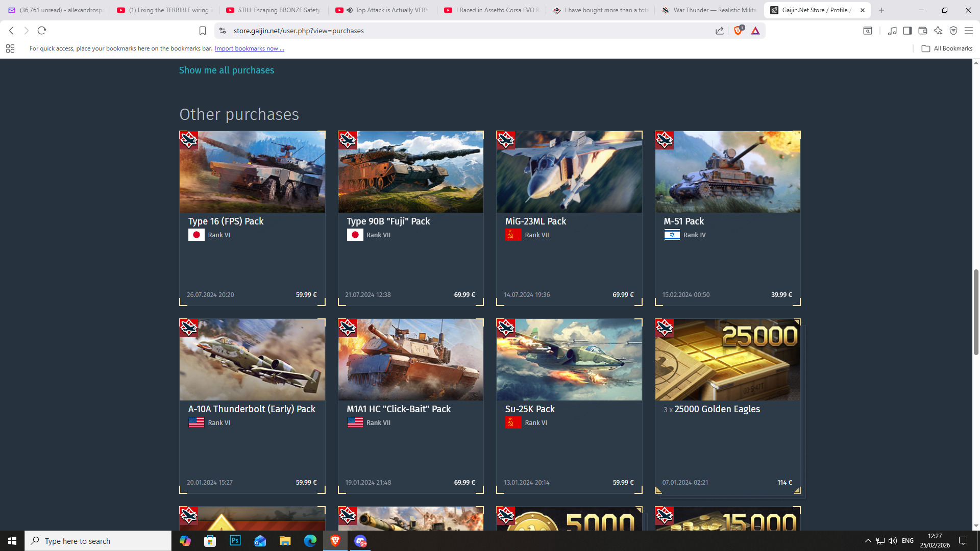Open the Brave Wallet icon
This screenshot has width=980, height=551.
[922, 31]
